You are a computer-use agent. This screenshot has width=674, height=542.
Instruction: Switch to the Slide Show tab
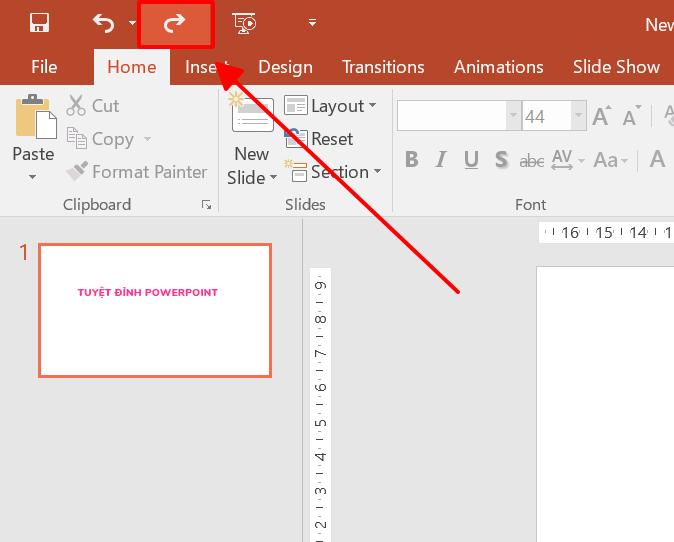(x=616, y=67)
